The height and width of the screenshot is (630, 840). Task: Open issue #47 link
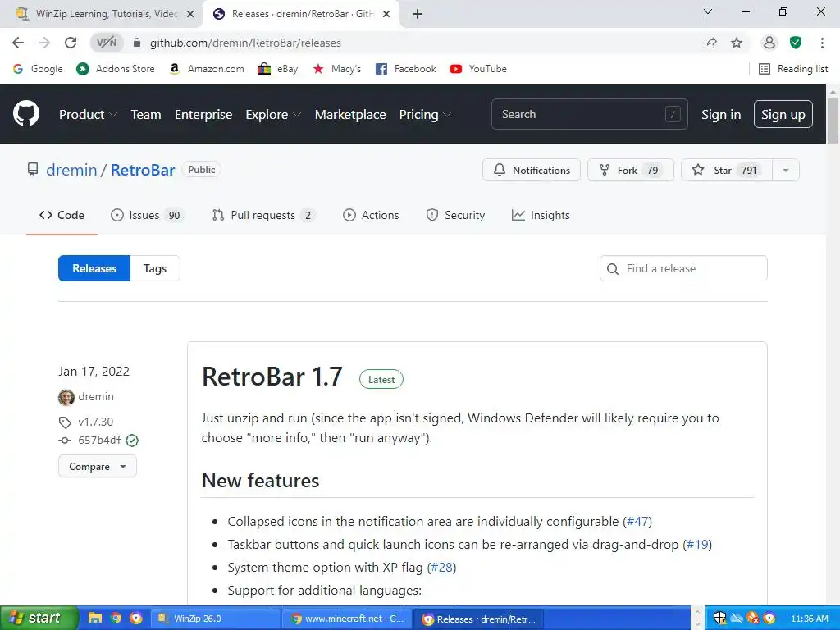coord(637,521)
